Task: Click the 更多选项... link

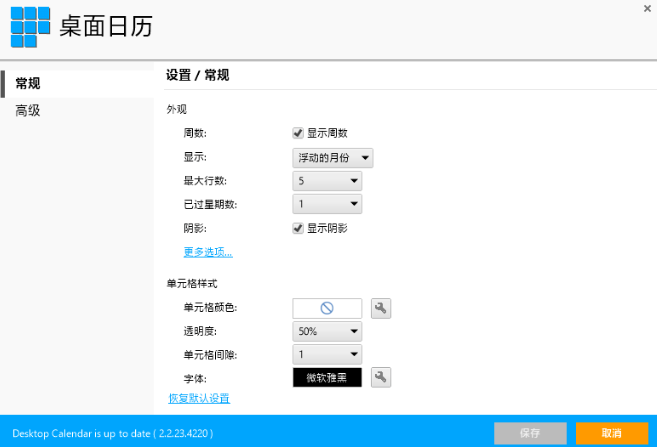Action: (208, 252)
